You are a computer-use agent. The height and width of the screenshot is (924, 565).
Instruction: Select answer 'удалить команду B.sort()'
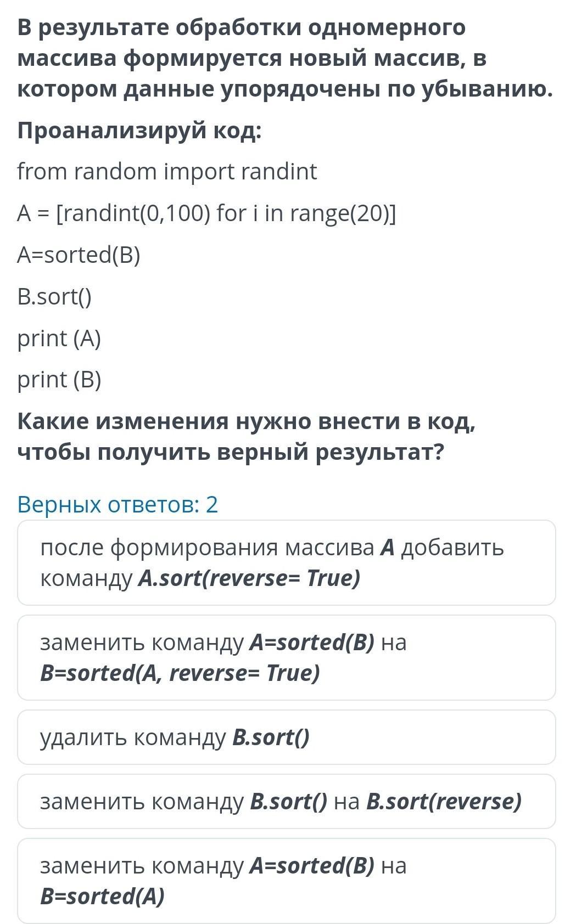coord(286,737)
